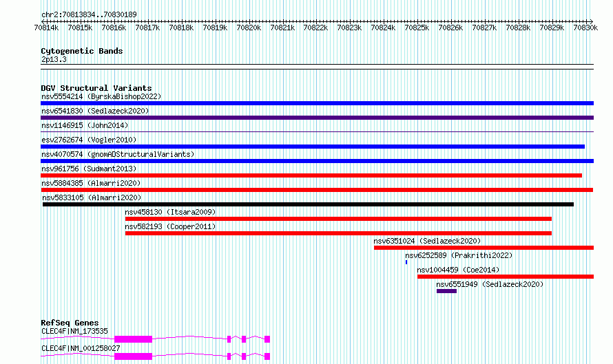Image resolution: width=613 pixels, height=364 pixels.
Task: Click the RefSeq Genes track heading
Action: [x=70, y=323]
